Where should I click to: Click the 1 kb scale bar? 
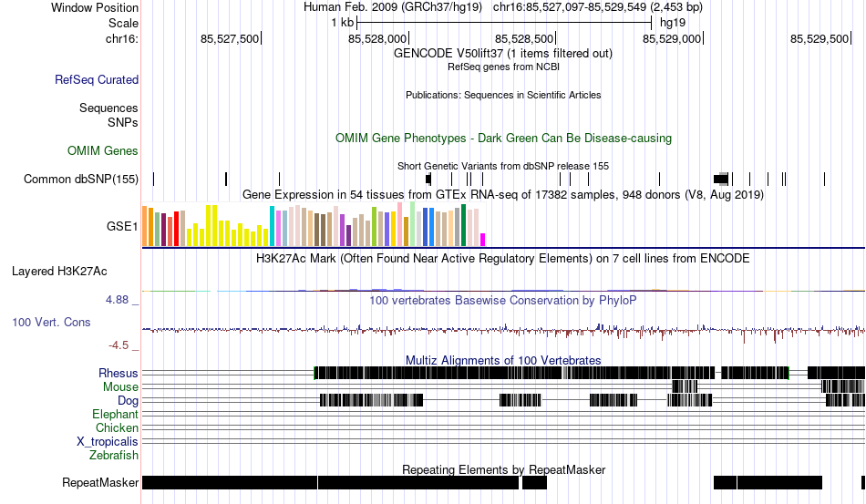504,23
